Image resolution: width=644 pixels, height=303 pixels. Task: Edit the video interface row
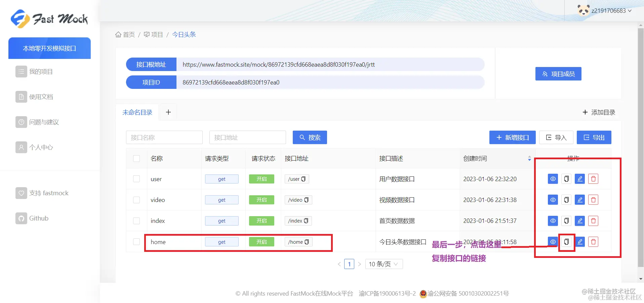click(x=580, y=200)
